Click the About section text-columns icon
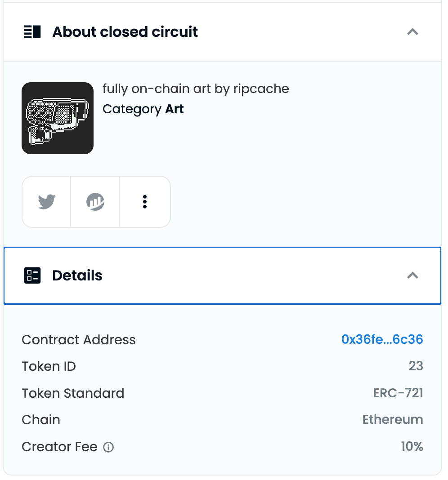 (32, 32)
